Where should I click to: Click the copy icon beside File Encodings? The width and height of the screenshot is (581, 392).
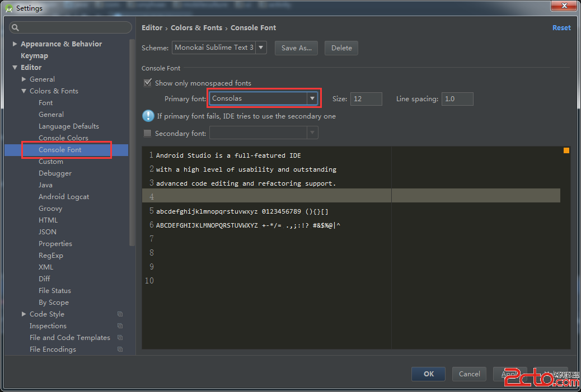coord(120,350)
